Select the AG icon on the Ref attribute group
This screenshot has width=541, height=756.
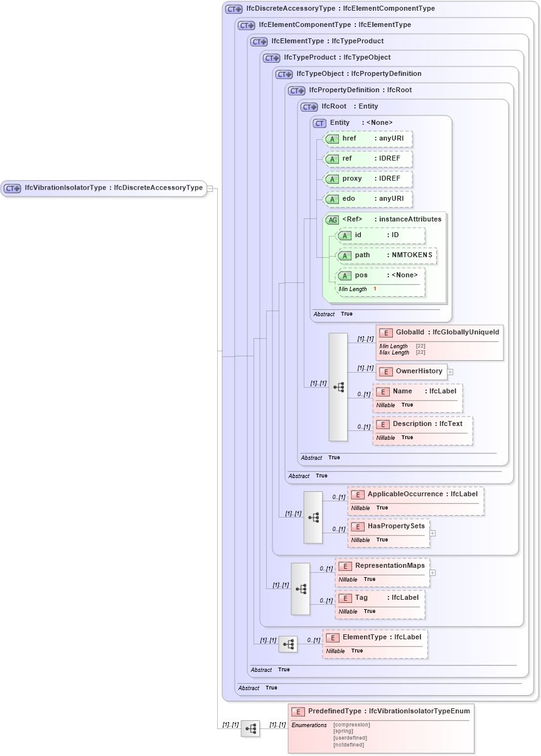click(331, 220)
